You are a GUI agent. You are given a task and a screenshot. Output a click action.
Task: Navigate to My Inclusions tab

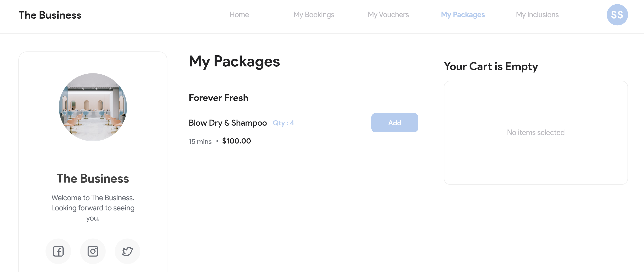(537, 15)
